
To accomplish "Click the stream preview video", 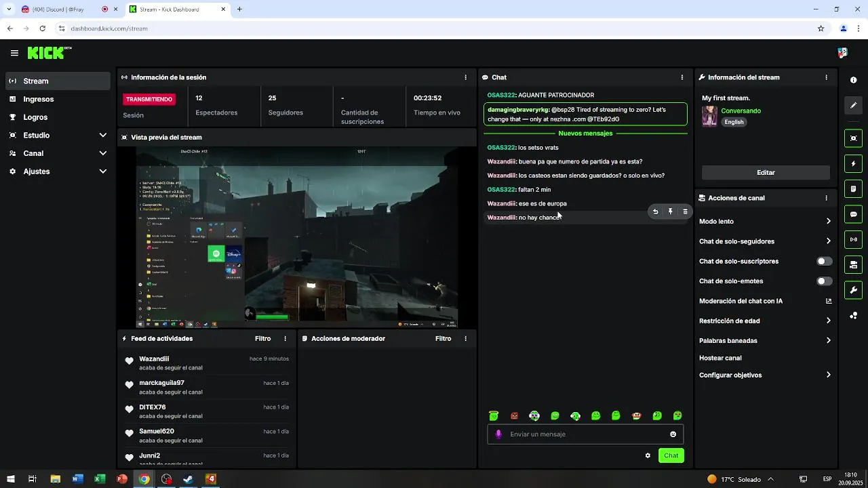I will [297, 237].
